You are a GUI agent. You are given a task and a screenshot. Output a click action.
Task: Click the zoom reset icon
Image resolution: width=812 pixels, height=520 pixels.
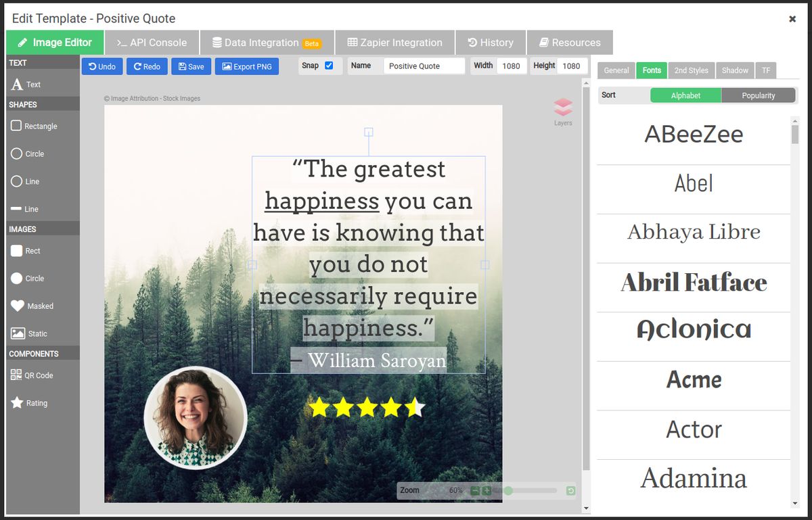(x=570, y=490)
